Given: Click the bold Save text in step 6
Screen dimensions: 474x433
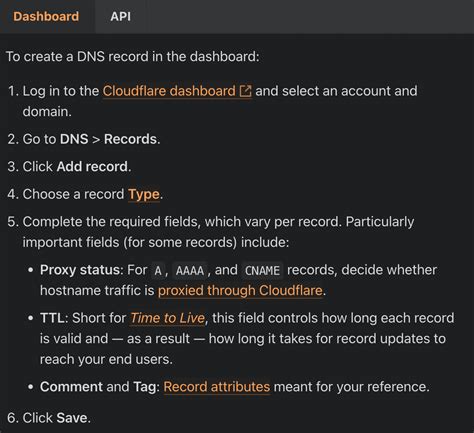Looking at the screenshot, I should pos(72,418).
